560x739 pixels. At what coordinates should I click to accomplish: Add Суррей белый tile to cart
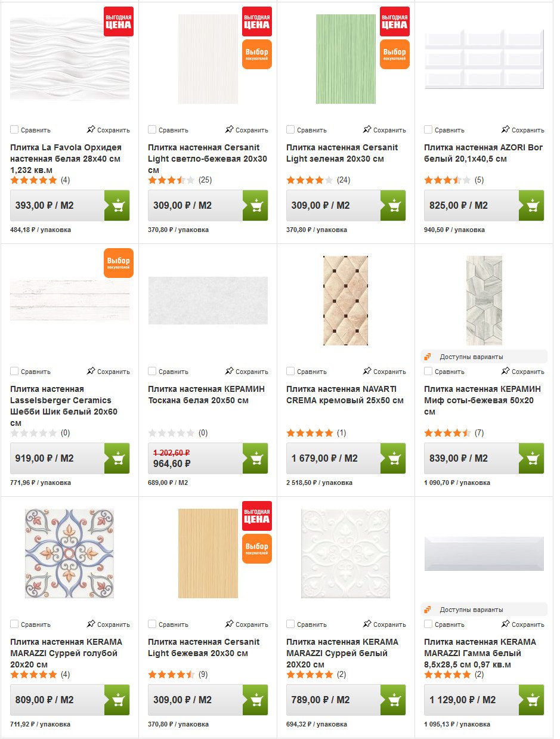(393, 700)
